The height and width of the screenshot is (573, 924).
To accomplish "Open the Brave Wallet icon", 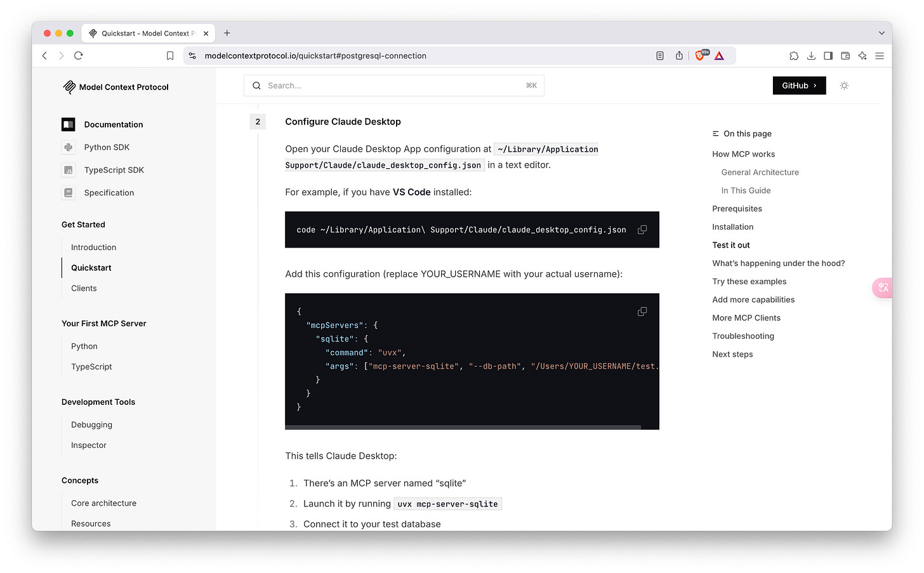I will (845, 56).
